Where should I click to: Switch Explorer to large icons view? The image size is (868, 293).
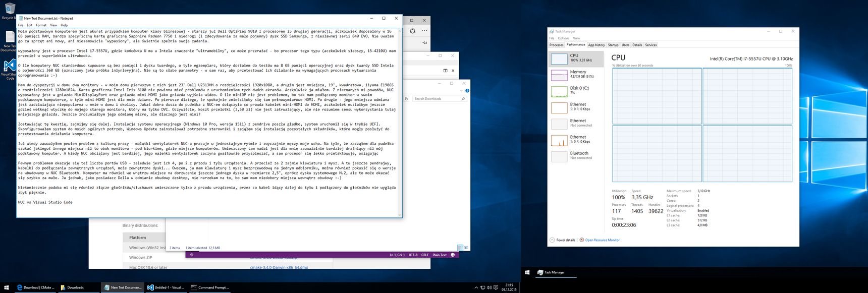coord(466,248)
